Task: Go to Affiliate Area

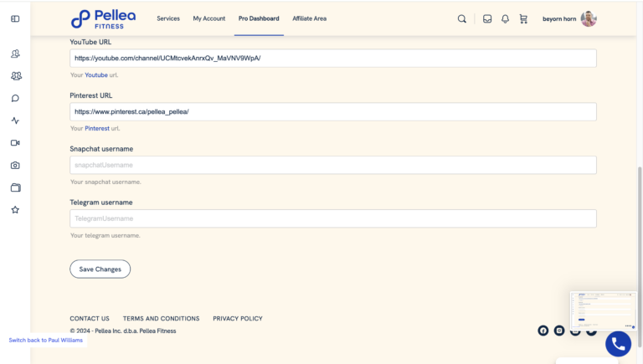Action: [x=309, y=18]
